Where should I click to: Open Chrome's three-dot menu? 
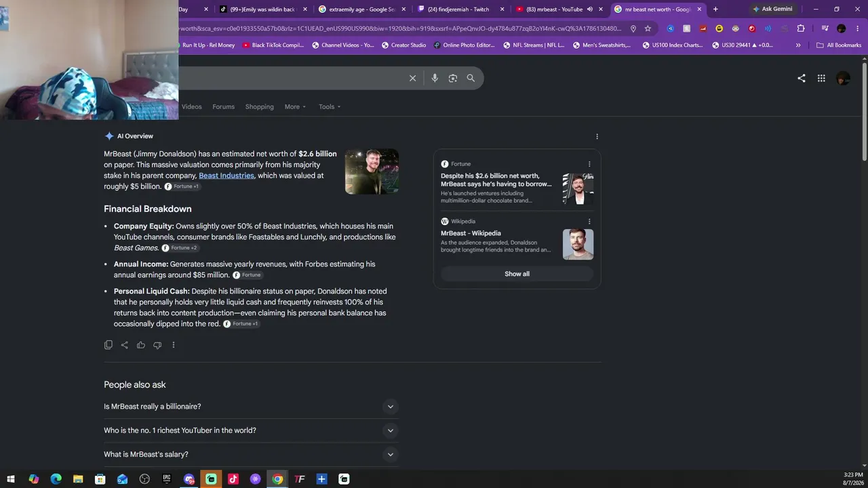coord(857,28)
